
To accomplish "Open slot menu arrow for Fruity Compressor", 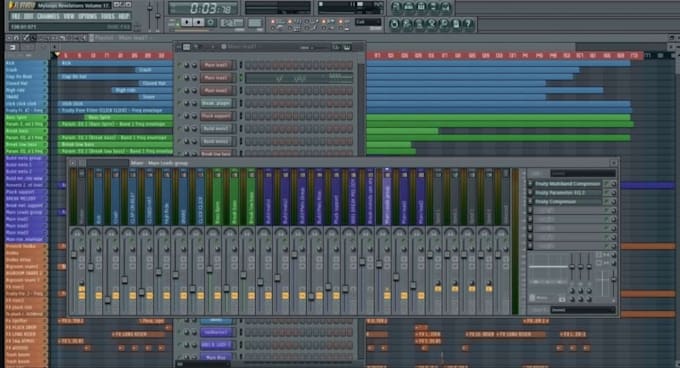I will 530,202.
